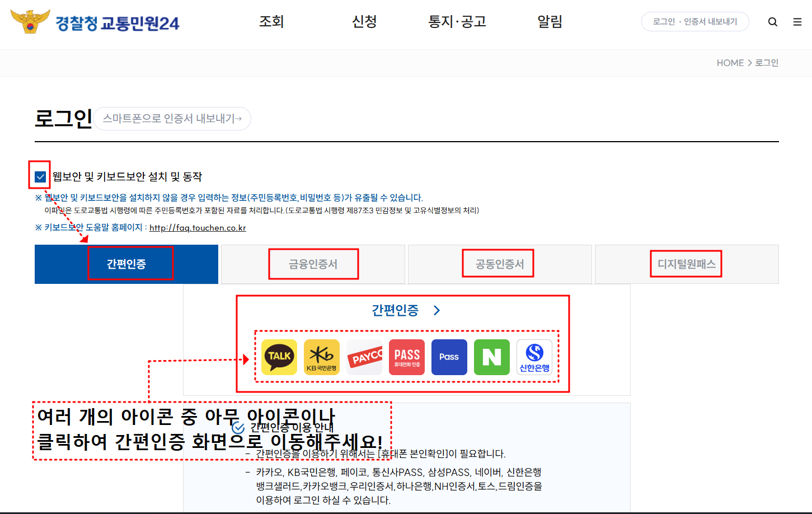Click the 간편인증 이용 안내 heading
The height and width of the screenshot is (514, 812).
coord(292,428)
